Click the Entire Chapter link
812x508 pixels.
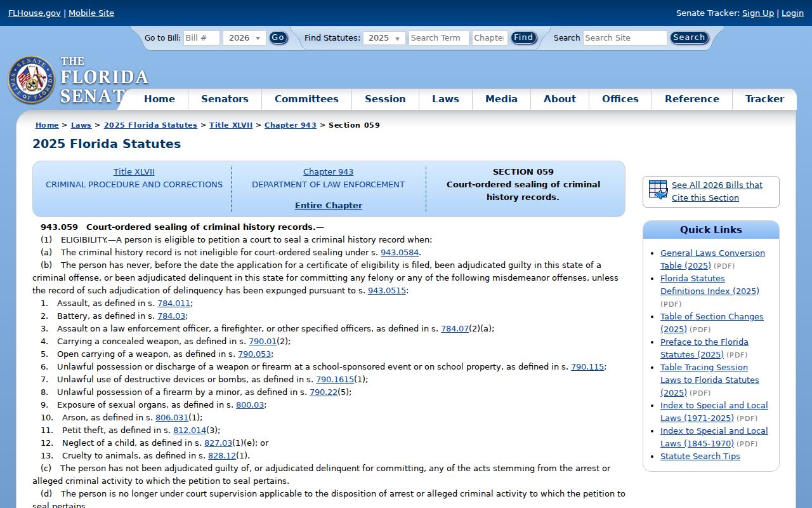(x=329, y=206)
